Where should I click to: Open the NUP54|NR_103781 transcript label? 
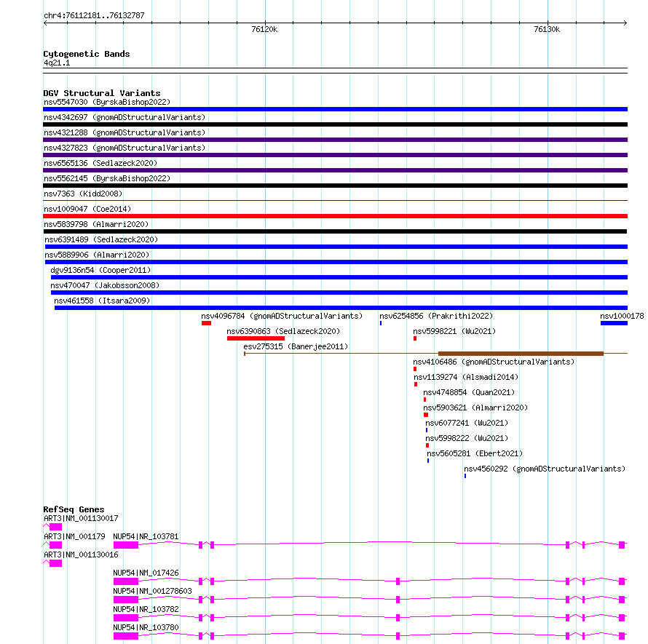click(146, 536)
